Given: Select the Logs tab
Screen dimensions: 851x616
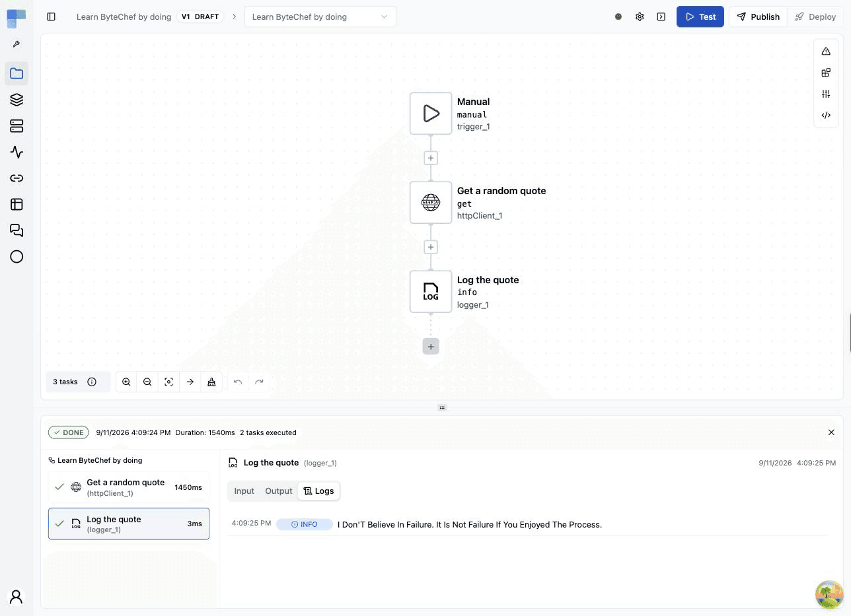Looking at the screenshot, I should [x=318, y=491].
